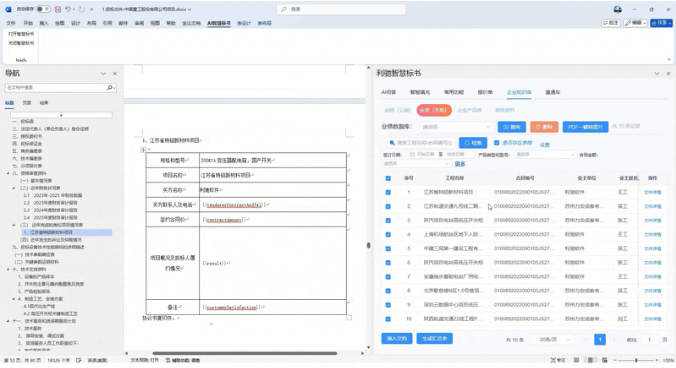Open the quick access toolbar customize arrow
The width and height of the screenshot is (676, 368).
click(91, 9)
